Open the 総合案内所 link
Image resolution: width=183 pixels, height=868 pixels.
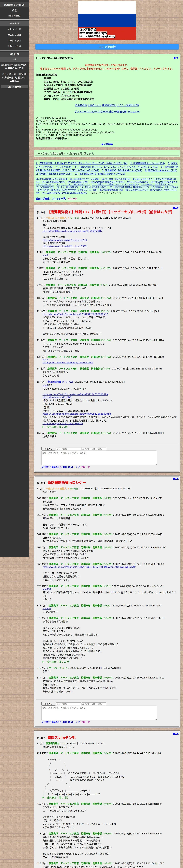(x=81, y=105)
